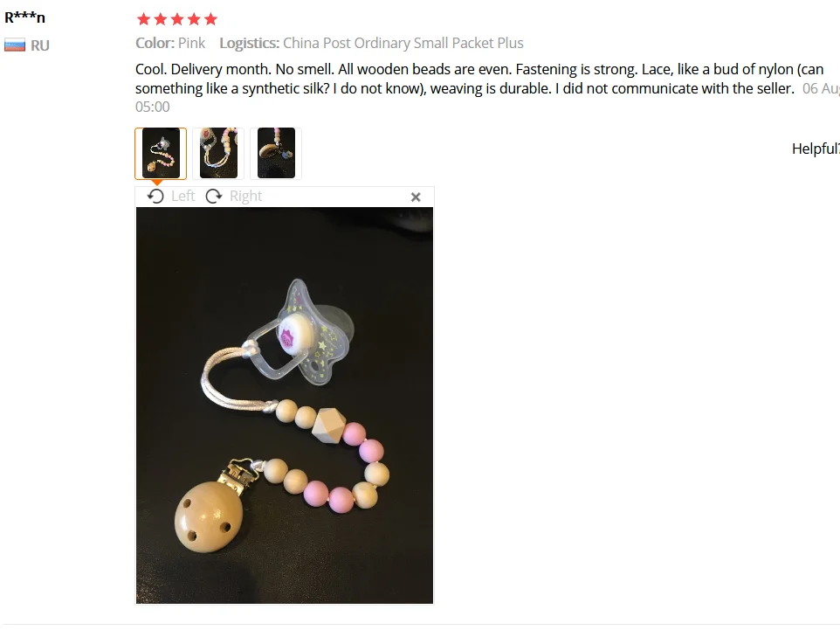
Task: Click the "Left" rotate label
Action: coord(182,197)
